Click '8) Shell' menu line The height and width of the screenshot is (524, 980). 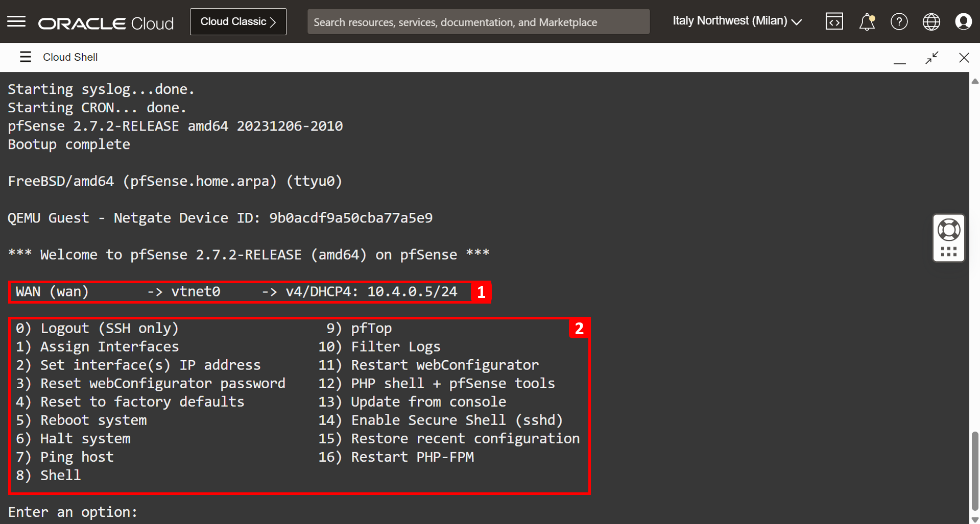pos(49,475)
